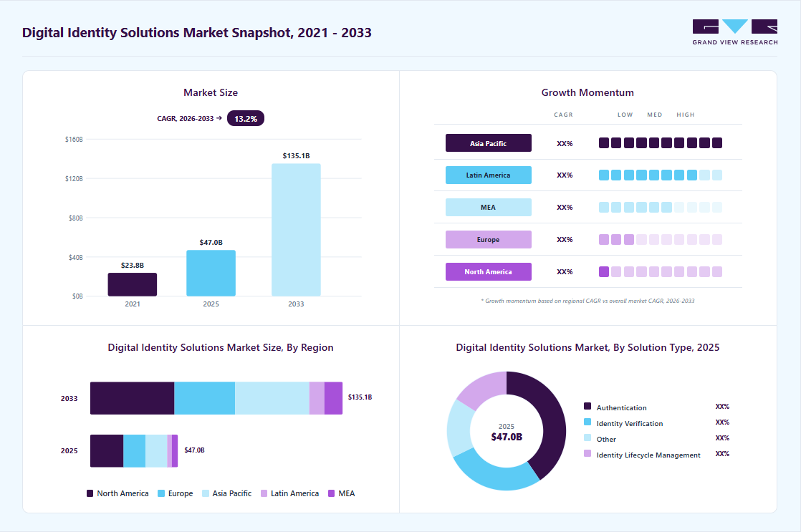This screenshot has width=801, height=532.
Task: Click the Other legend swatch
Action: [587, 438]
